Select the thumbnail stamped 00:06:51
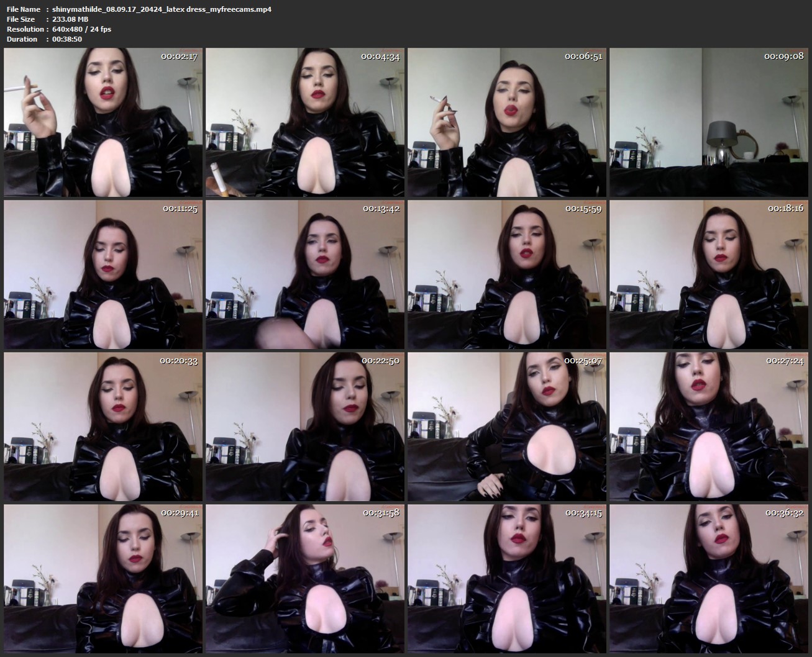This screenshot has width=812, height=657. click(x=507, y=122)
